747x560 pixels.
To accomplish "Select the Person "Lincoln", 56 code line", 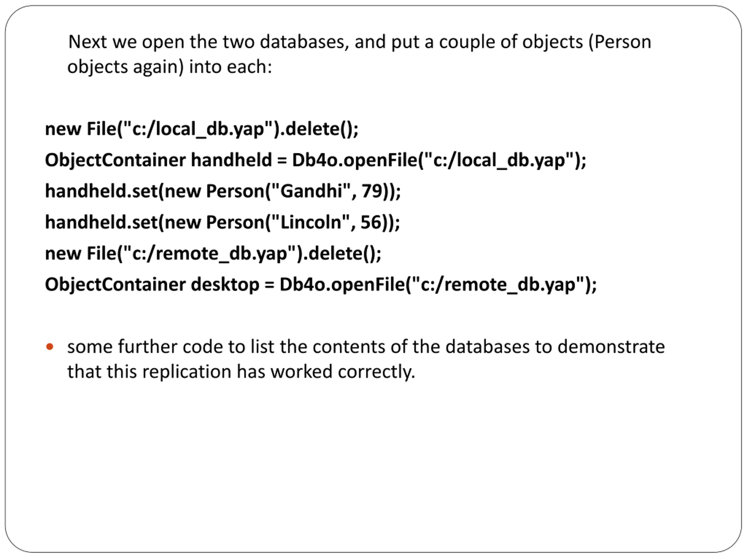I will (x=222, y=223).
